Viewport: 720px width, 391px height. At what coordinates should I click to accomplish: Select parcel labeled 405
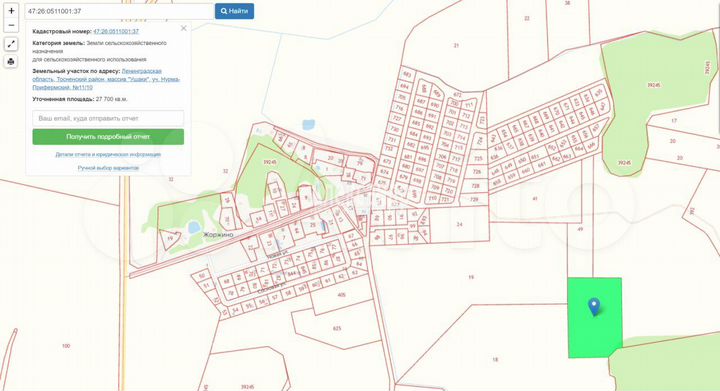click(341, 295)
